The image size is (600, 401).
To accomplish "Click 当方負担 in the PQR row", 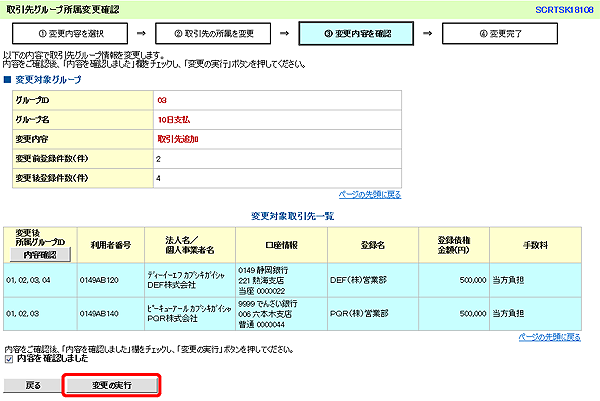I will (x=508, y=313).
